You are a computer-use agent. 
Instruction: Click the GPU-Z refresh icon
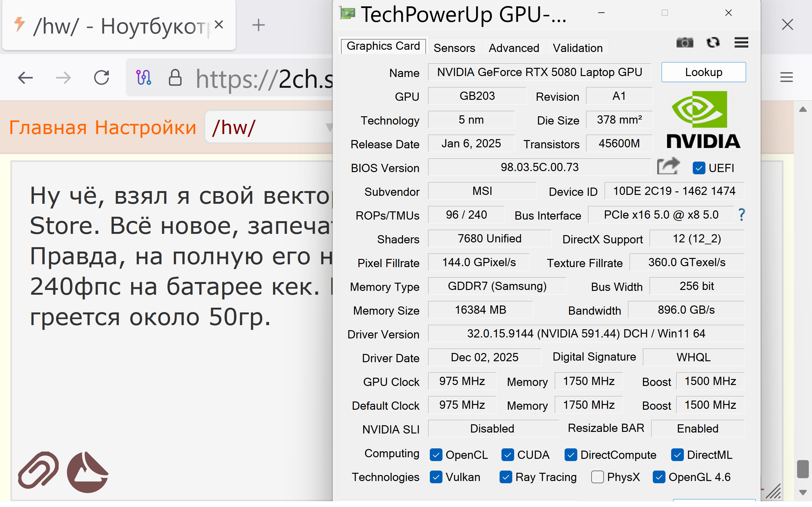tap(713, 43)
